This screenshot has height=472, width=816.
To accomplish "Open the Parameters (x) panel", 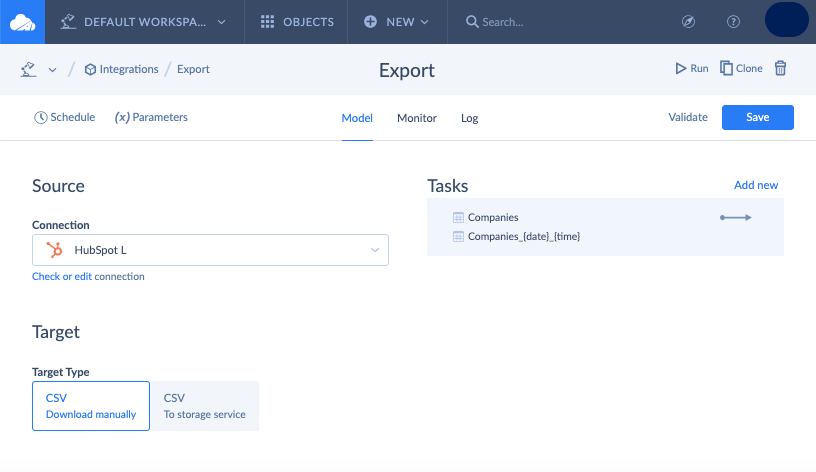I will coord(151,117).
